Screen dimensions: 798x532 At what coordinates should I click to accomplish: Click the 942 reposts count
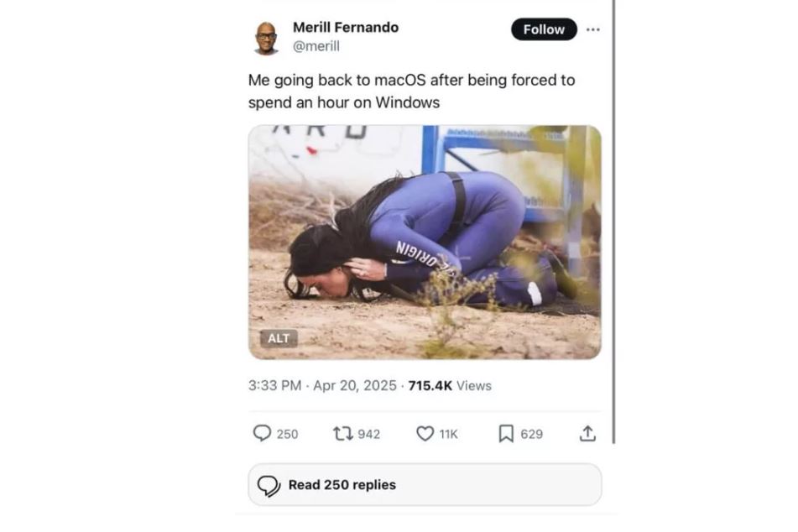[369, 435]
